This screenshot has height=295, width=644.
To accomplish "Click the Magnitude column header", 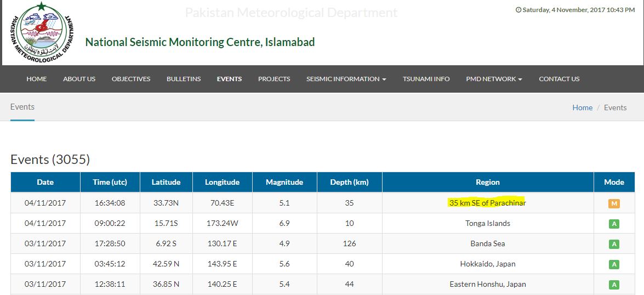I will pyautogui.click(x=284, y=182).
